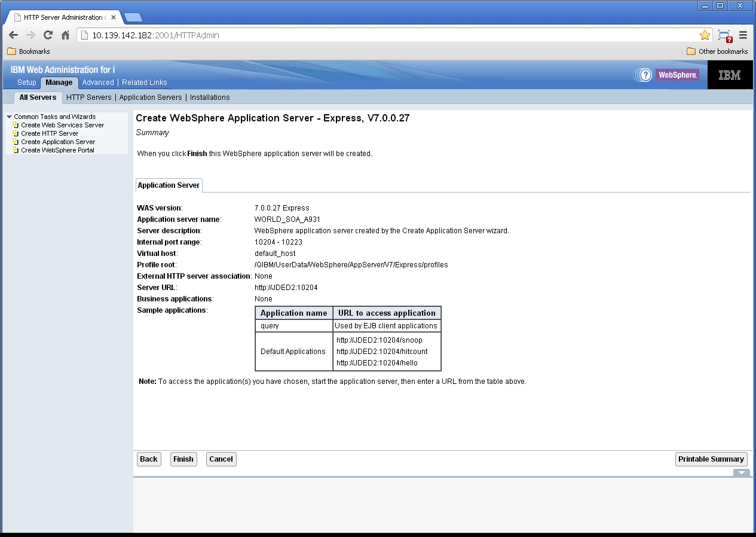Open the Chrome menu hamburger icon
This screenshot has height=537, width=756.
[743, 35]
